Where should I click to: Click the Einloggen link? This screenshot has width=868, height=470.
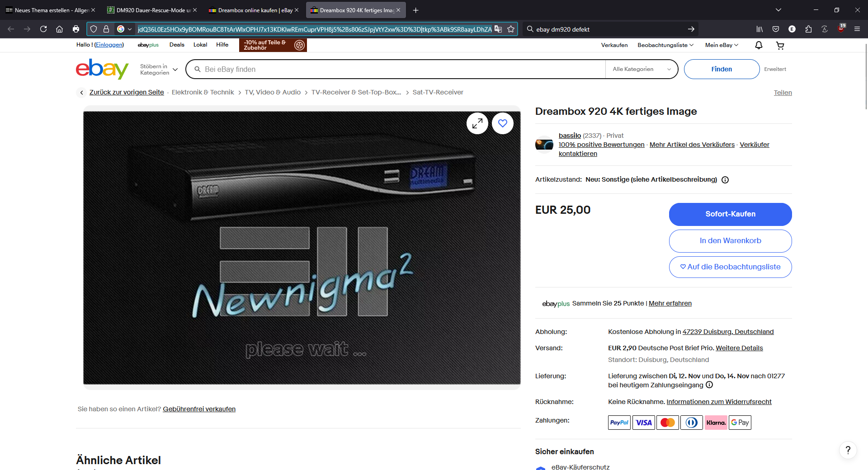click(109, 45)
